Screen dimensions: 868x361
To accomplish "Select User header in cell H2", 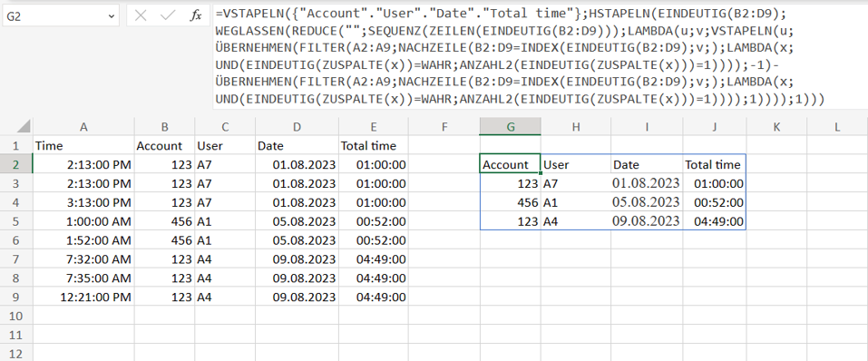I will (576, 164).
